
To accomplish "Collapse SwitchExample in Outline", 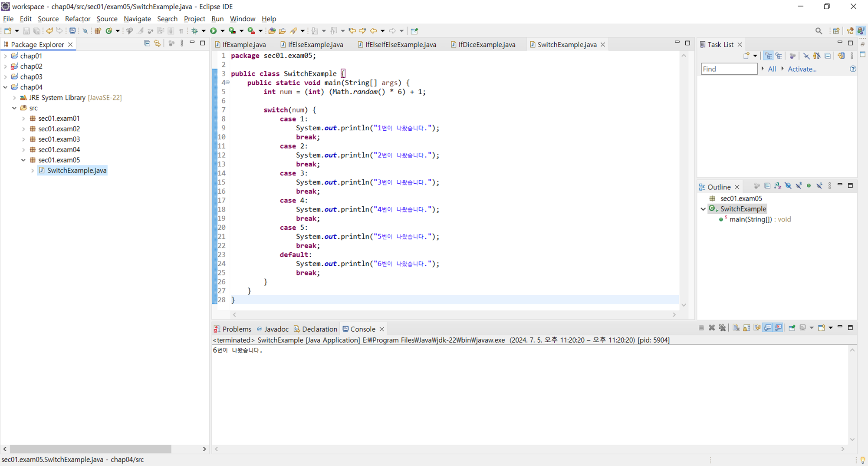I will click(x=703, y=209).
